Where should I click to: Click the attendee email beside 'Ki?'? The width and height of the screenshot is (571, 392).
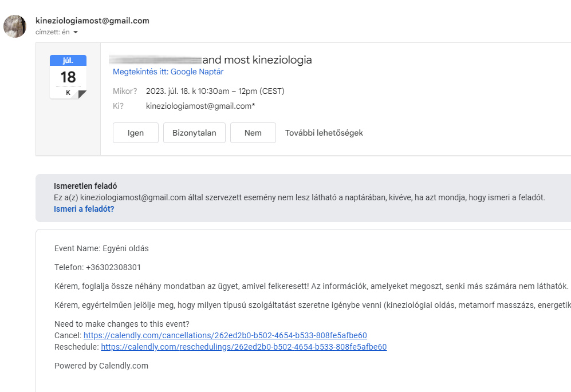pyautogui.click(x=200, y=106)
